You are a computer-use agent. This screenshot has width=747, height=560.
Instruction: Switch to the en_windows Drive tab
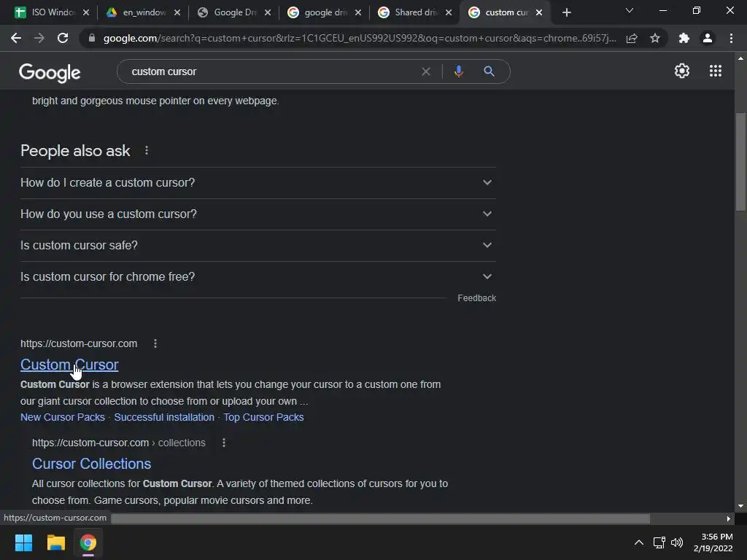pyautogui.click(x=141, y=12)
